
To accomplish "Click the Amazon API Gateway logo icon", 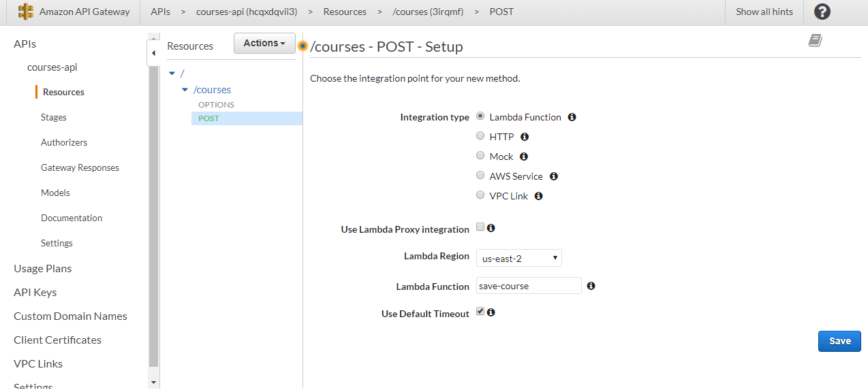I will (x=26, y=12).
